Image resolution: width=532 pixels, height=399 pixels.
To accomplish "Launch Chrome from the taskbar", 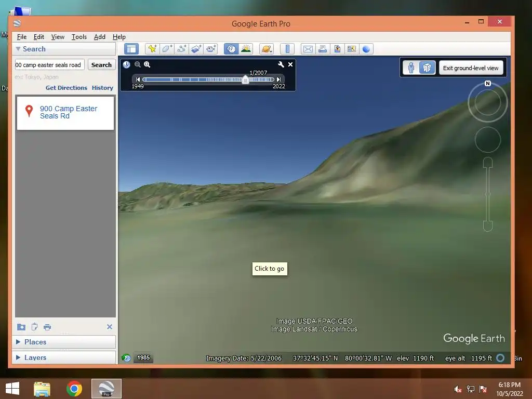I will [74, 389].
